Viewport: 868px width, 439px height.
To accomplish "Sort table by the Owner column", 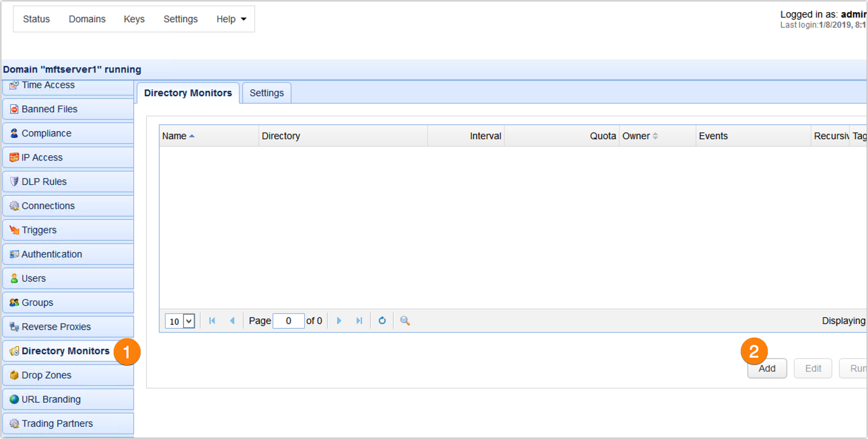I will [640, 136].
